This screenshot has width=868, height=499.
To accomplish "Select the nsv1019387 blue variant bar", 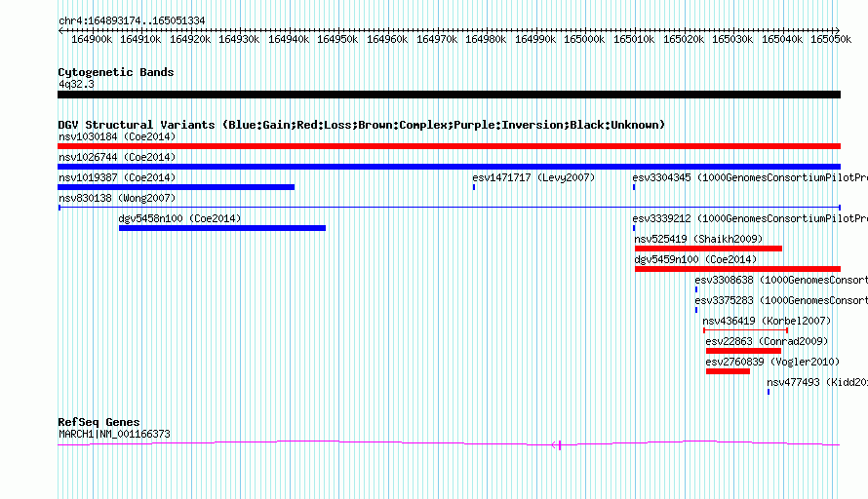I will (x=176, y=187).
